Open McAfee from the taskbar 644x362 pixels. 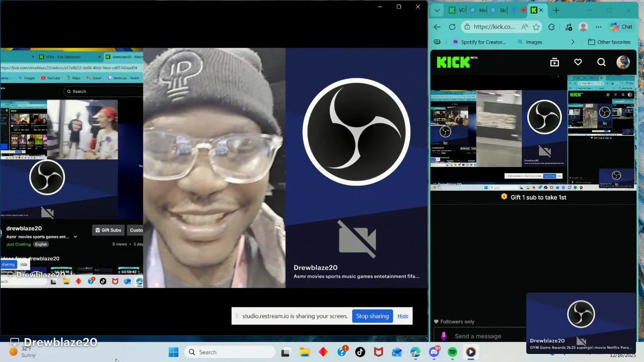click(x=379, y=352)
